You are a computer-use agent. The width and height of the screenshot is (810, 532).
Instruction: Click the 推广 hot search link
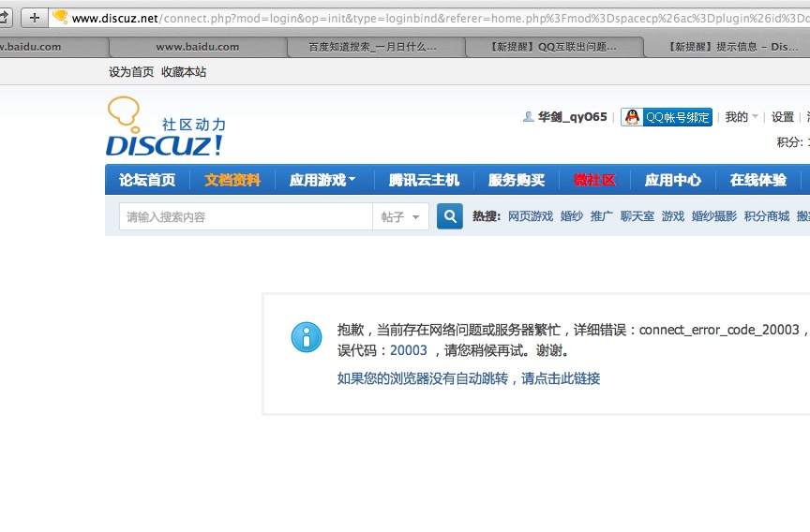pos(602,216)
